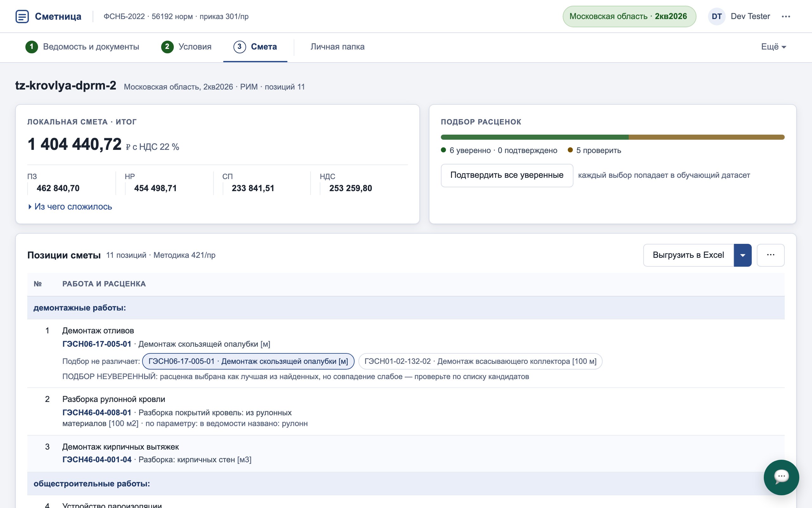Click the brown to-check segment of progress bar
Screen dimensions: 812x508
pyautogui.click(x=706, y=137)
